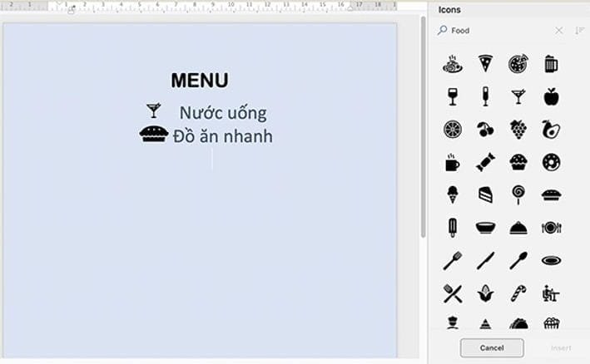Place cursor in "Nước uống" text
The image size is (590, 364).
click(x=223, y=113)
